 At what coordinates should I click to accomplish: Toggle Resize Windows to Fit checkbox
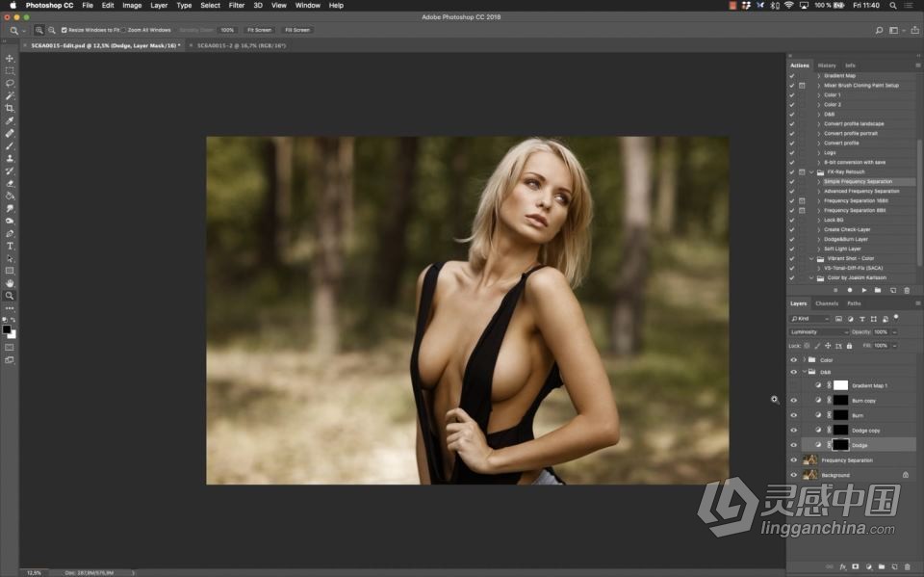(64, 30)
